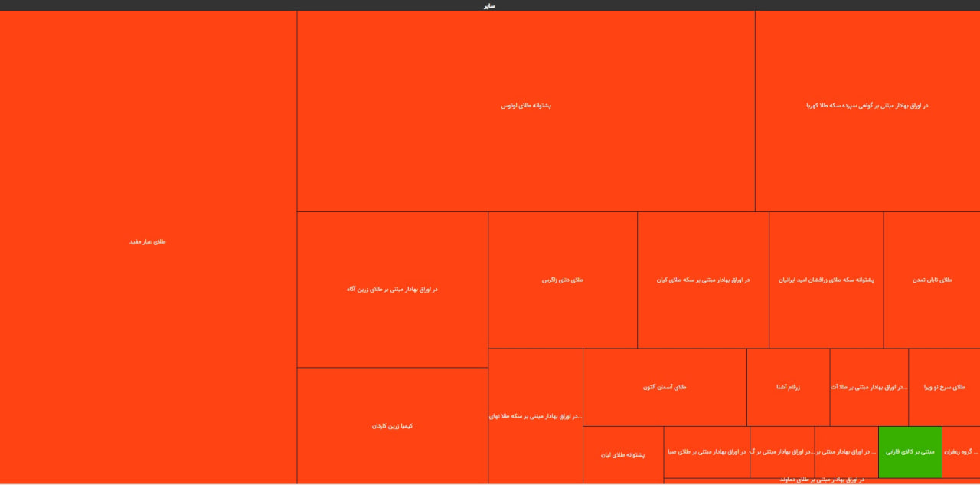The width and height of the screenshot is (980, 485).
Task: Open the پشتوانه طلای لوتوس tile
Action: click(x=525, y=106)
